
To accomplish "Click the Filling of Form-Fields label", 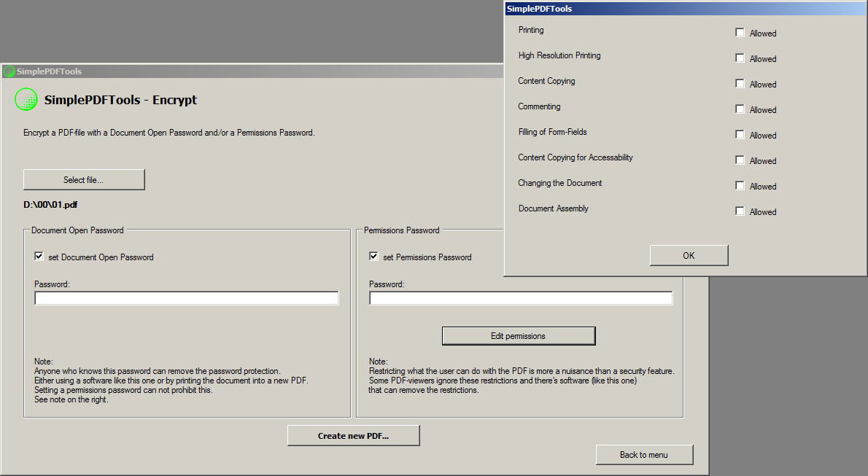I will [552, 132].
